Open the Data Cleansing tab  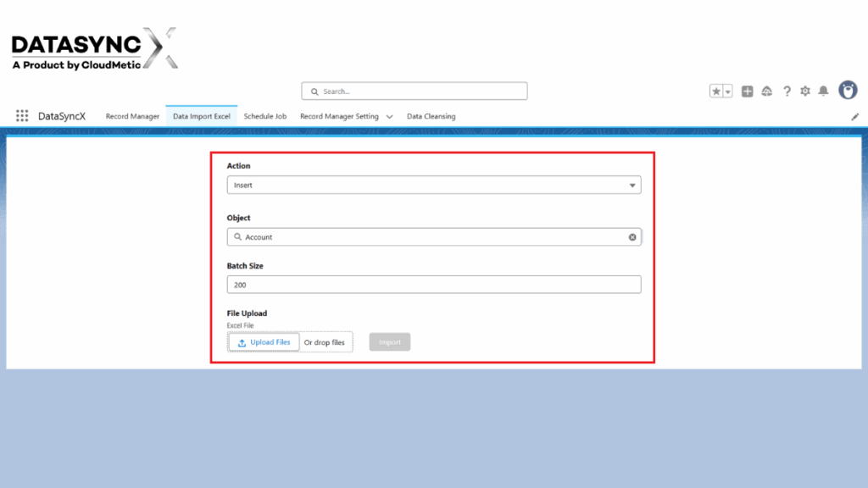pos(431,116)
